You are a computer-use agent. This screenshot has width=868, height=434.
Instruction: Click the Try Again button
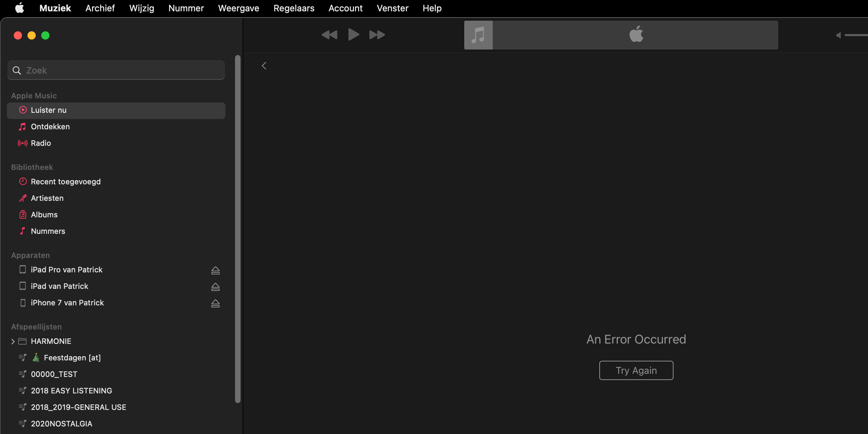pyautogui.click(x=636, y=370)
